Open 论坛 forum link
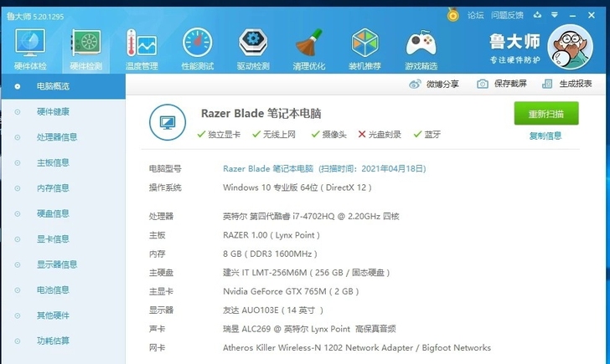This screenshot has height=364, width=610. [475, 15]
